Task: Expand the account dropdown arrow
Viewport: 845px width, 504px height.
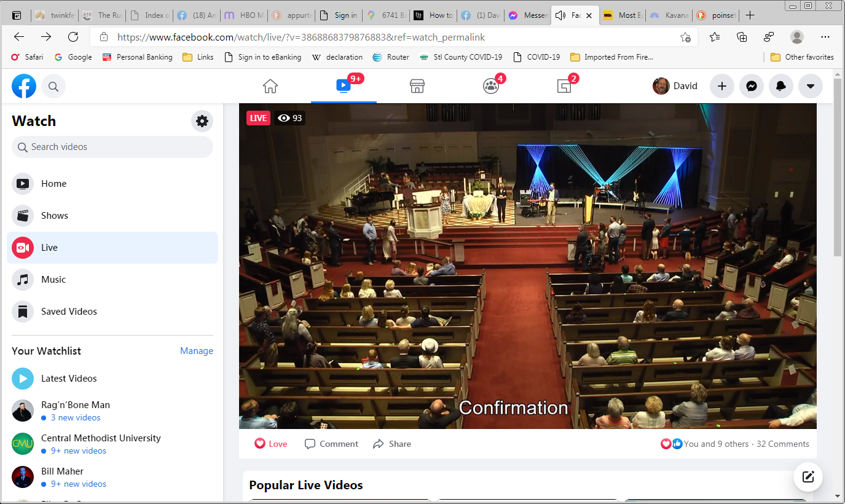Action: click(810, 86)
